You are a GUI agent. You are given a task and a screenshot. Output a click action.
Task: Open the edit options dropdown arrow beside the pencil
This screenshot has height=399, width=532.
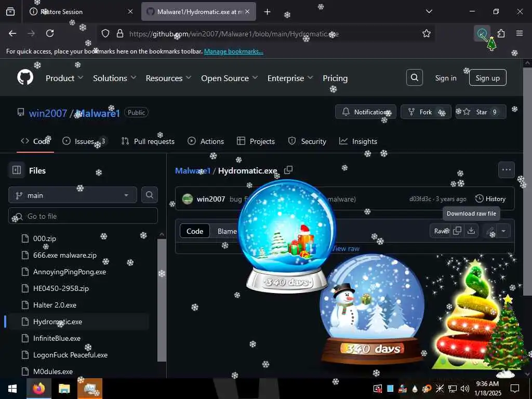click(503, 231)
